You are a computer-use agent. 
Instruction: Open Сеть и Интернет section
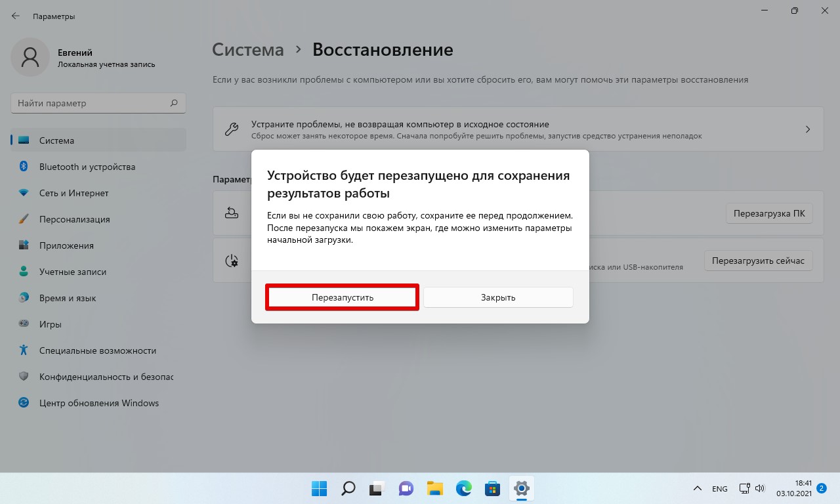(x=98, y=193)
